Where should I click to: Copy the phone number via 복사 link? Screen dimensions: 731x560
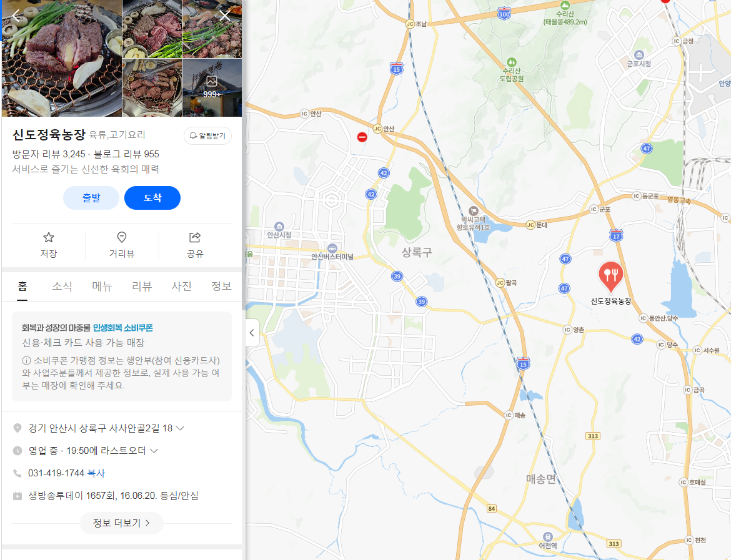click(x=96, y=473)
